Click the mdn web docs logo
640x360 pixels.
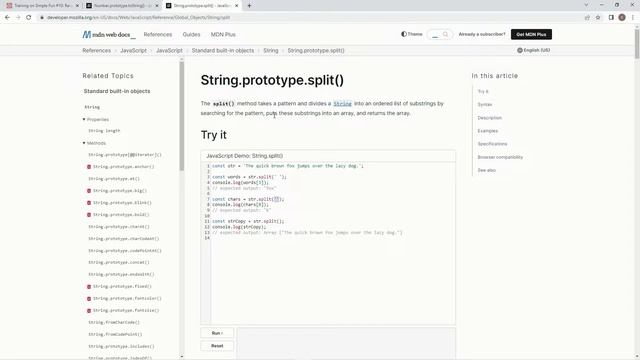click(x=109, y=35)
